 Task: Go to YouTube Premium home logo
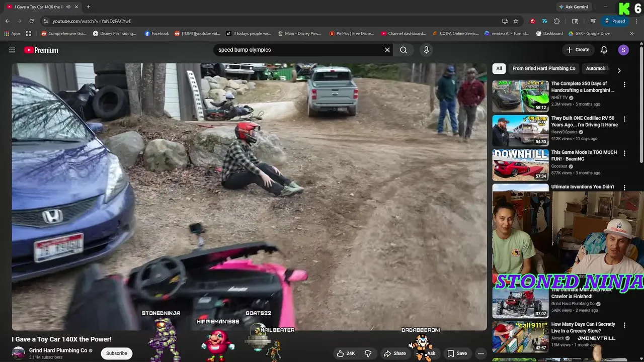[41, 50]
